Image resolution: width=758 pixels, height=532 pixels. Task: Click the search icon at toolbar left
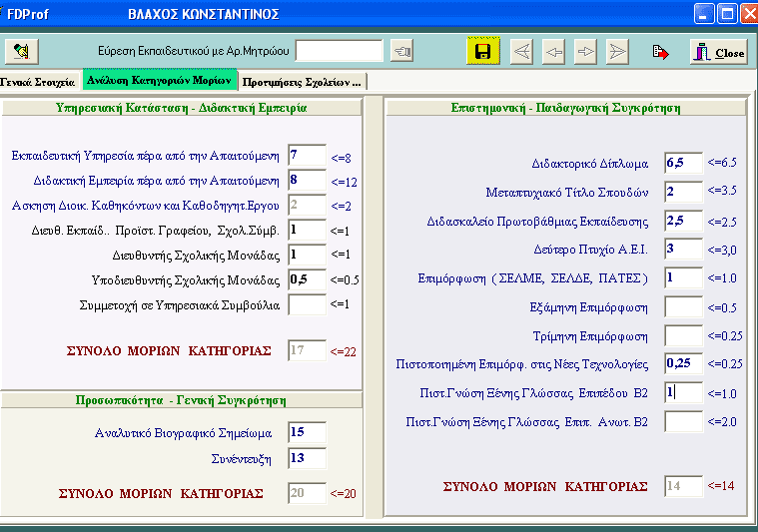[x=21, y=51]
